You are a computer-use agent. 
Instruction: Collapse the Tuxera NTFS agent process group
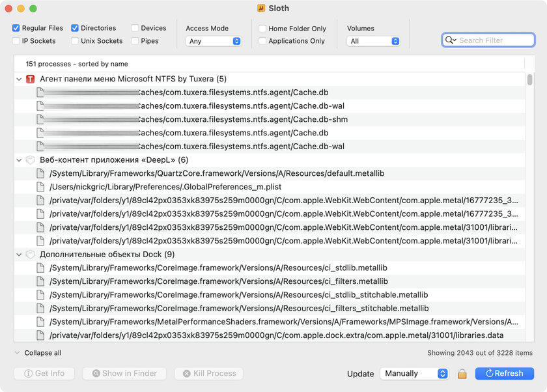tap(19, 79)
